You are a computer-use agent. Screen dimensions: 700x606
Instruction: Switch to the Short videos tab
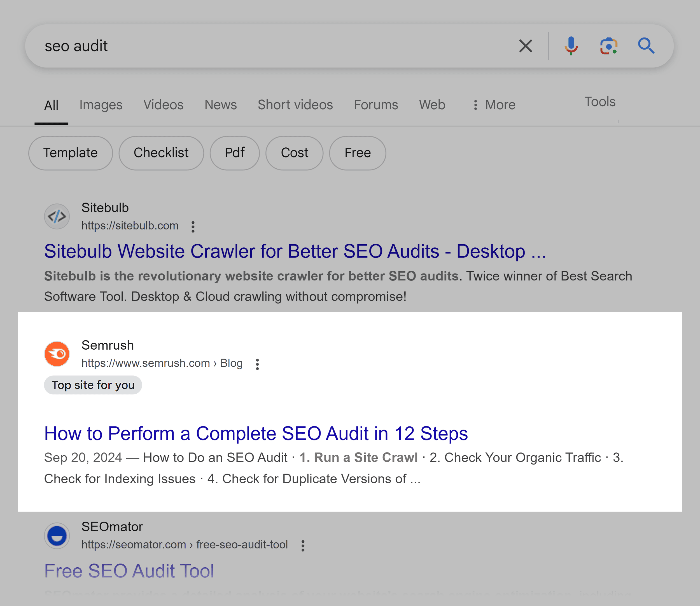tap(295, 105)
